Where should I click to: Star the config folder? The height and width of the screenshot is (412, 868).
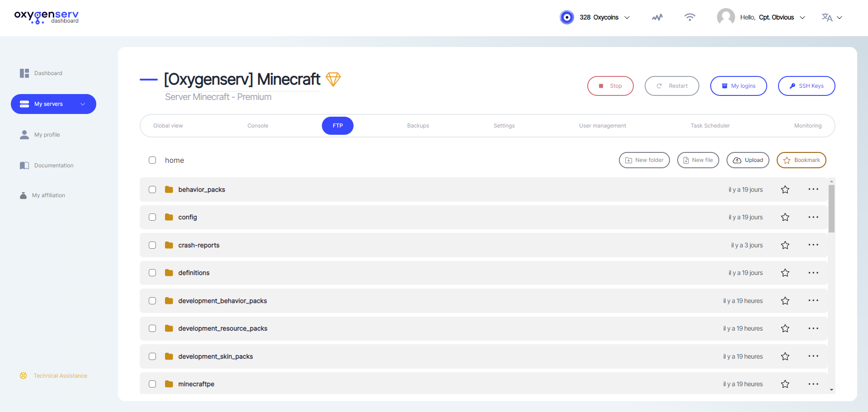point(785,217)
